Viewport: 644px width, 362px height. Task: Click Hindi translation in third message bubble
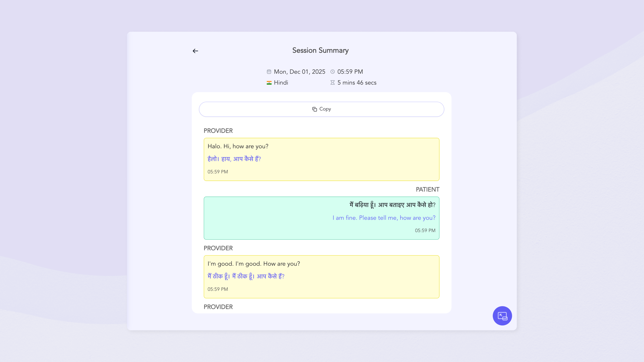[x=246, y=276]
